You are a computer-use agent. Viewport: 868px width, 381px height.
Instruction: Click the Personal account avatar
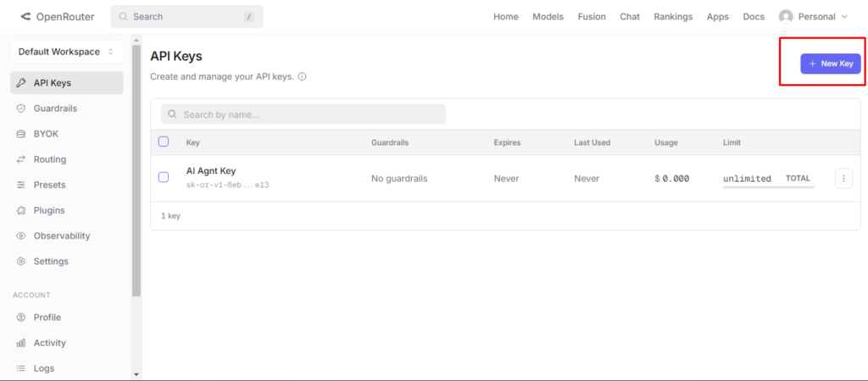tap(786, 17)
